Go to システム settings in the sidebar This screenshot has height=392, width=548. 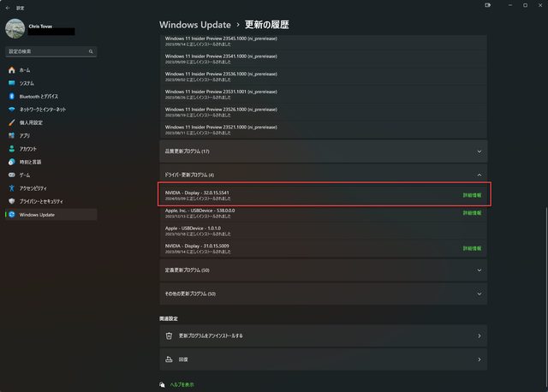pyautogui.click(x=27, y=83)
